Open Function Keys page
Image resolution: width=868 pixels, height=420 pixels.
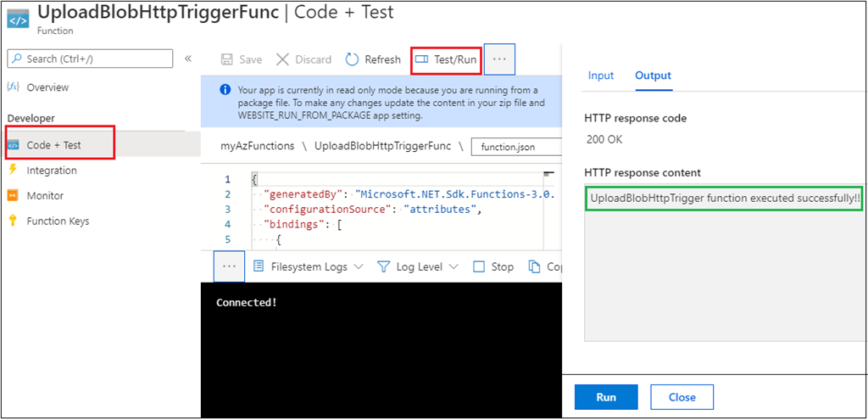coord(58,221)
